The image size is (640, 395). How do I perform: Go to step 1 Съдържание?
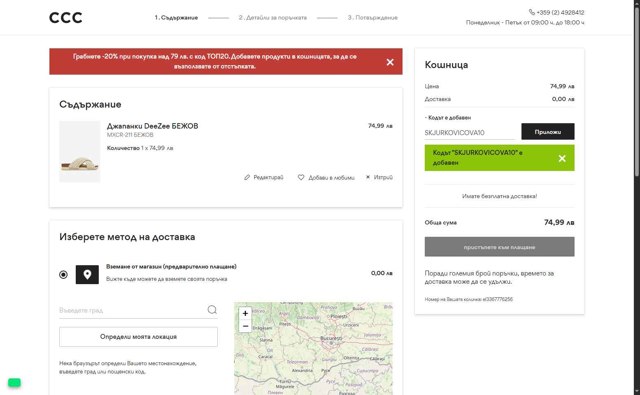pos(176,18)
